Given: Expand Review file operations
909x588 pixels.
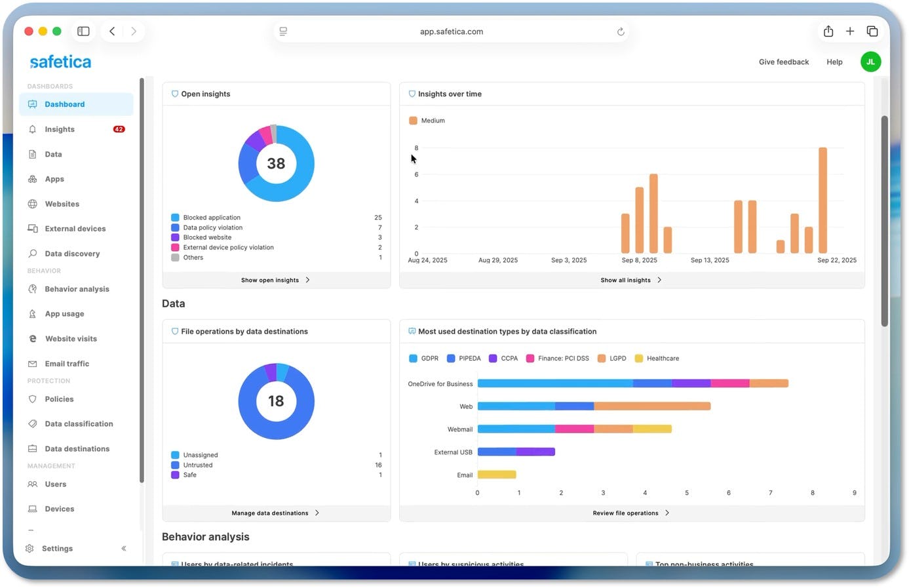Looking at the screenshot, I should pos(630,513).
